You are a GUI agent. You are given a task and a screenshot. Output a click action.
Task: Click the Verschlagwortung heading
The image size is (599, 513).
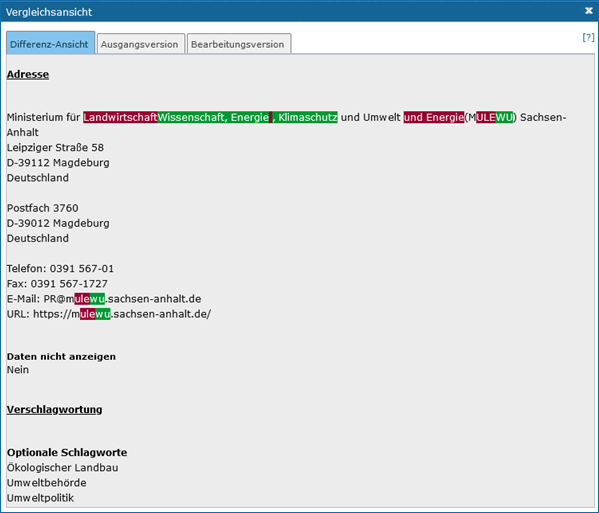click(55, 409)
